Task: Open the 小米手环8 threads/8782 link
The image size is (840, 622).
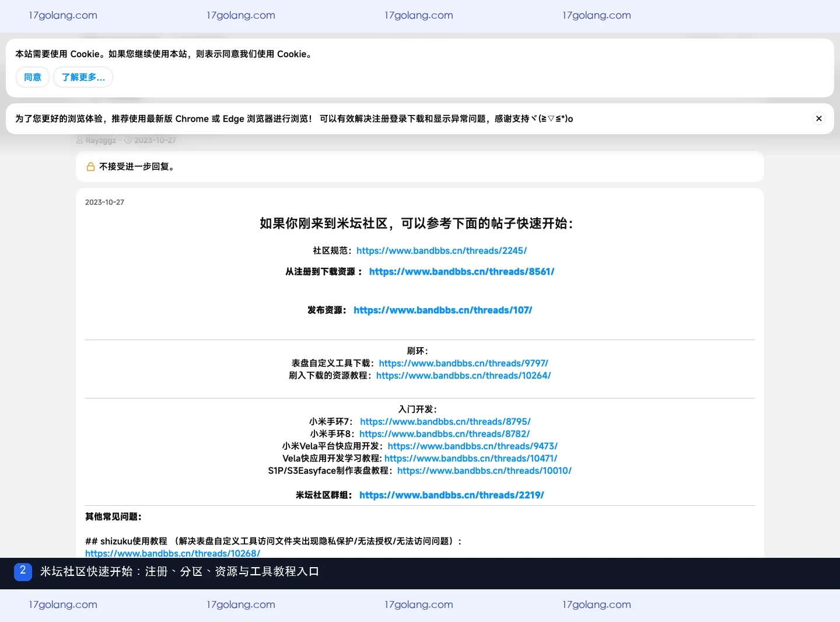Action: [x=444, y=434]
